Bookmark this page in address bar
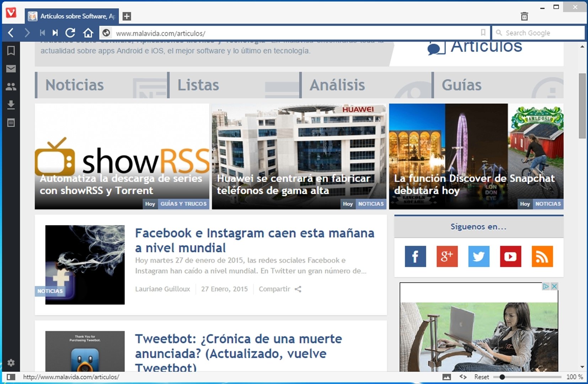Image resolution: width=588 pixels, height=384 pixels. [x=483, y=33]
